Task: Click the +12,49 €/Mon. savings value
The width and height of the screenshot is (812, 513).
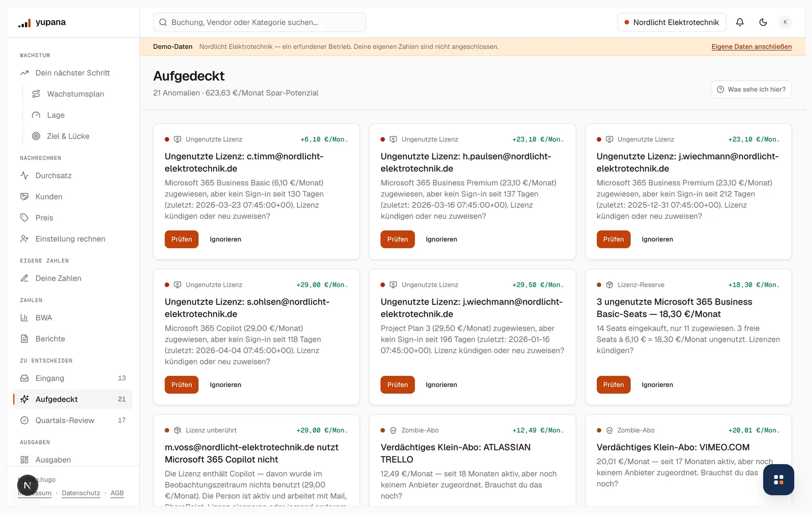Action: [x=538, y=430]
